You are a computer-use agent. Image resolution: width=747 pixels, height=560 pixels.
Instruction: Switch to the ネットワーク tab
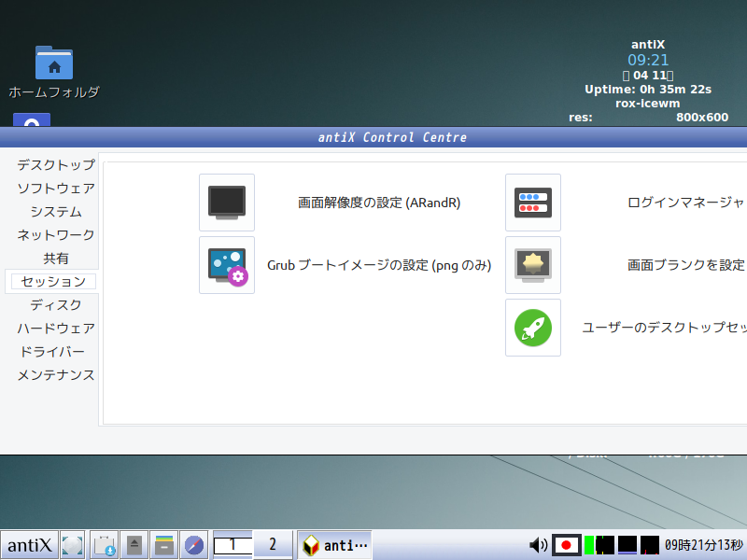click(56, 235)
